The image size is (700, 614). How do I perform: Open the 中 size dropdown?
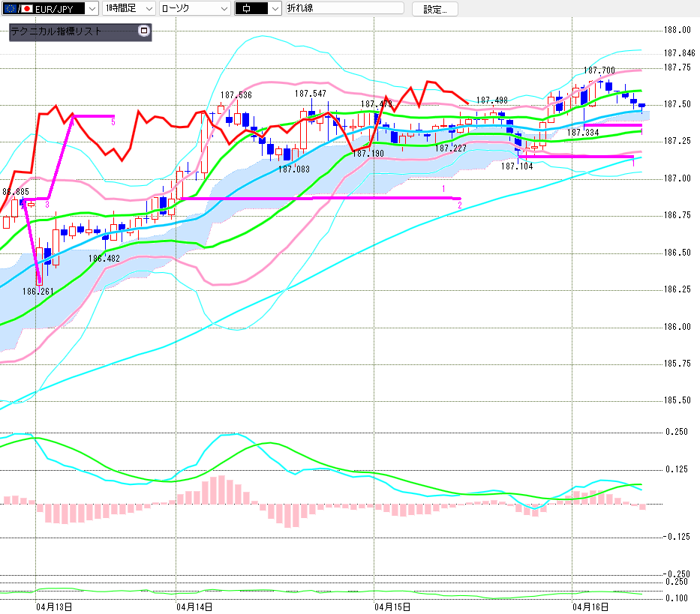click(274, 8)
